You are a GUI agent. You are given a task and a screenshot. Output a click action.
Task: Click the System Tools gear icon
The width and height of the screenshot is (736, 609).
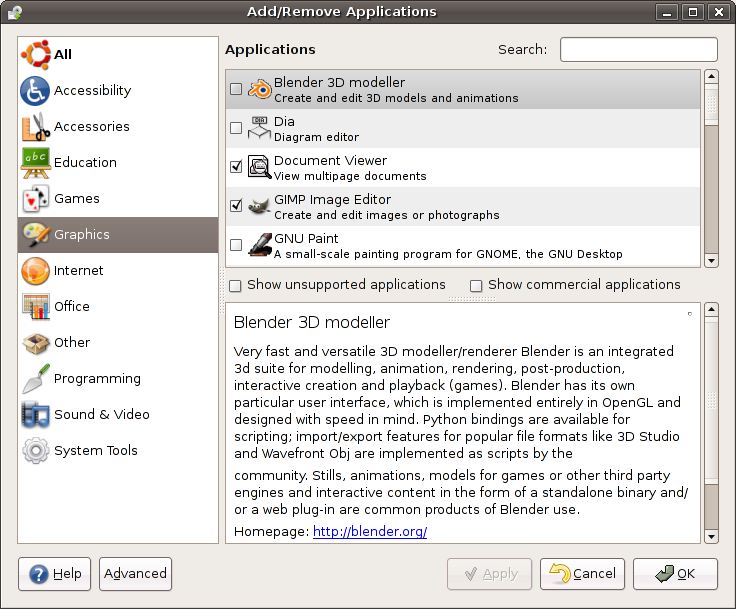click(35, 451)
